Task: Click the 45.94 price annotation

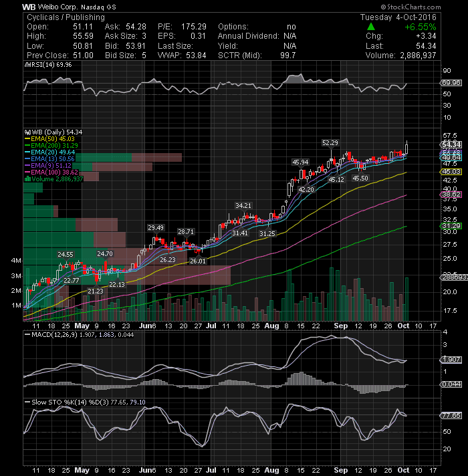Action: pyautogui.click(x=300, y=162)
